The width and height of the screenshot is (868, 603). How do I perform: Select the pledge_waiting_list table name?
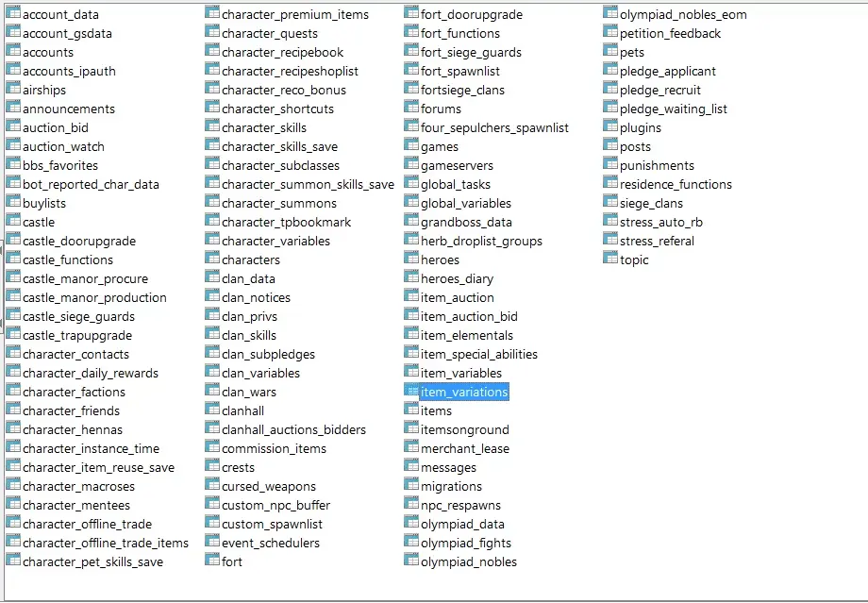click(x=674, y=109)
